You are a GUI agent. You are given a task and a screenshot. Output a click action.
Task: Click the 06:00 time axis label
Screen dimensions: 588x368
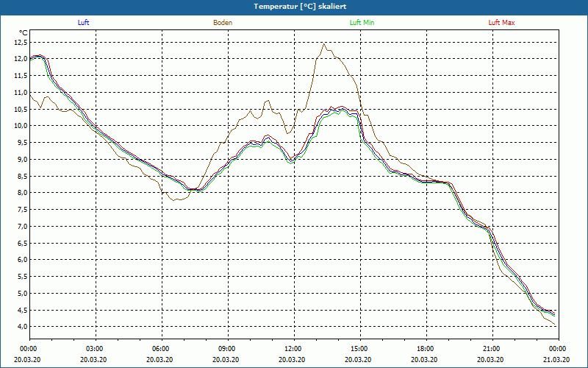tap(162, 349)
